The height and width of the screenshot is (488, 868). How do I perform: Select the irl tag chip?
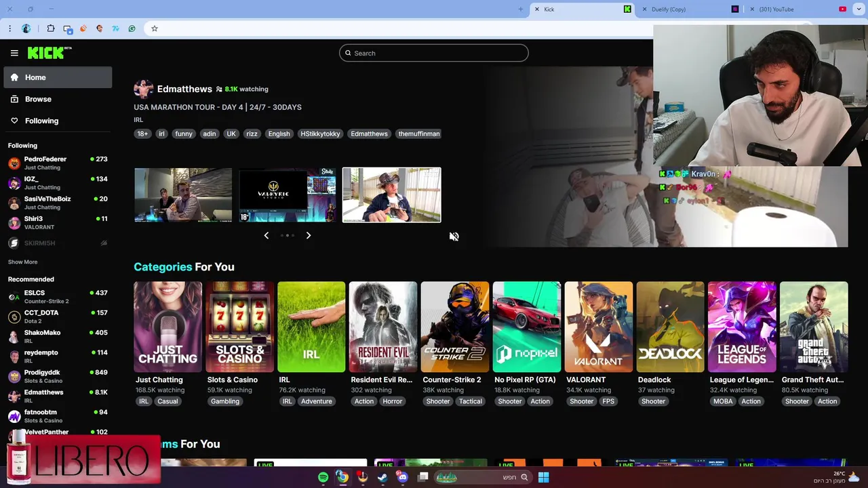(x=161, y=134)
